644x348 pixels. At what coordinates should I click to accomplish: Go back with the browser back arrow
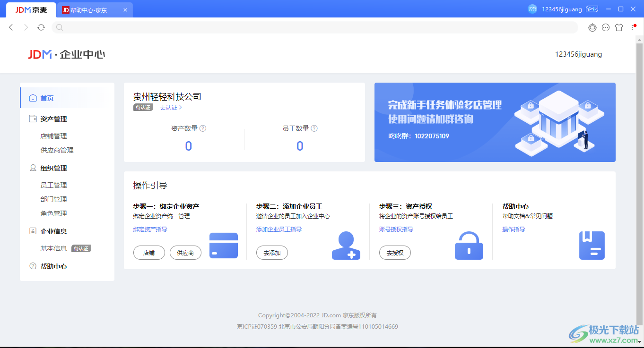pyautogui.click(x=11, y=27)
